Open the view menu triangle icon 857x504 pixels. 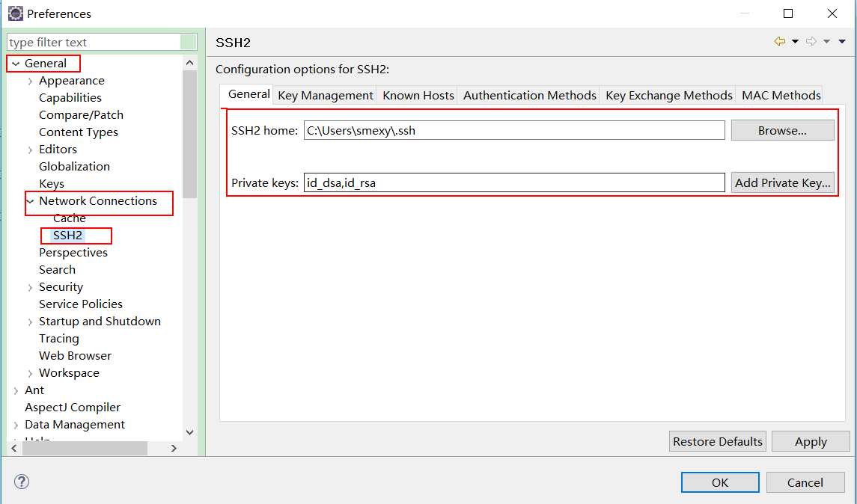point(842,42)
